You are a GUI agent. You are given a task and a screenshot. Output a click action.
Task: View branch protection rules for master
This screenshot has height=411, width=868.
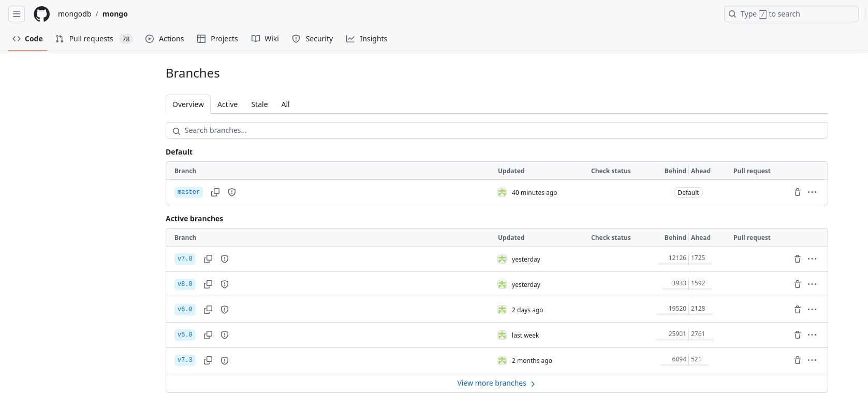pos(232,192)
